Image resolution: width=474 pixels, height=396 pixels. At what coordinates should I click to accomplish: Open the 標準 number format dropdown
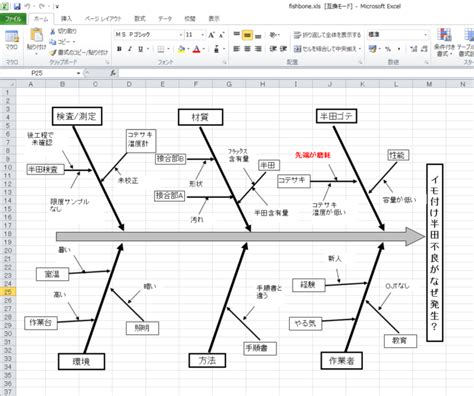(425, 35)
